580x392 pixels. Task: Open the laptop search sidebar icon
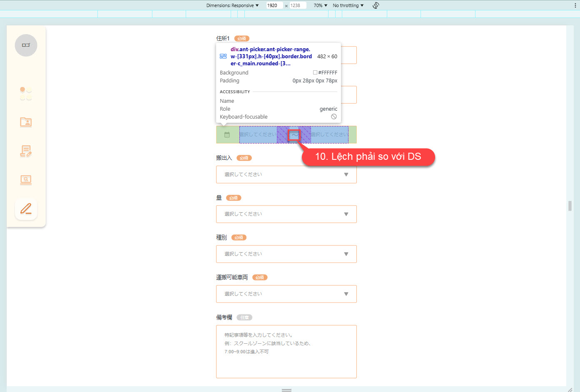click(26, 180)
